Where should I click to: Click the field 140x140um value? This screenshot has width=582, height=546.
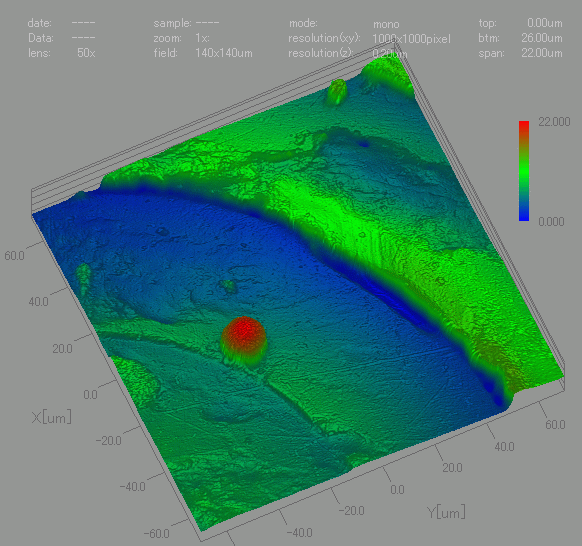[x=224, y=53]
